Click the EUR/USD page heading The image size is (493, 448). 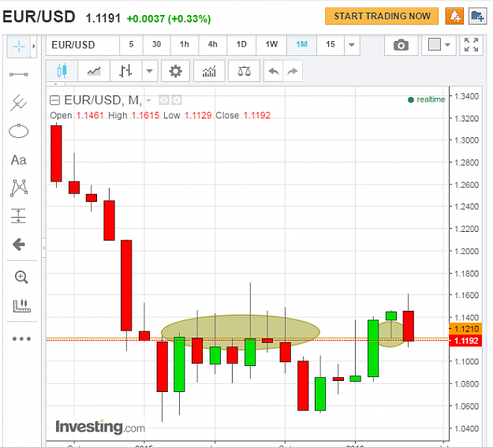(x=39, y=17)
